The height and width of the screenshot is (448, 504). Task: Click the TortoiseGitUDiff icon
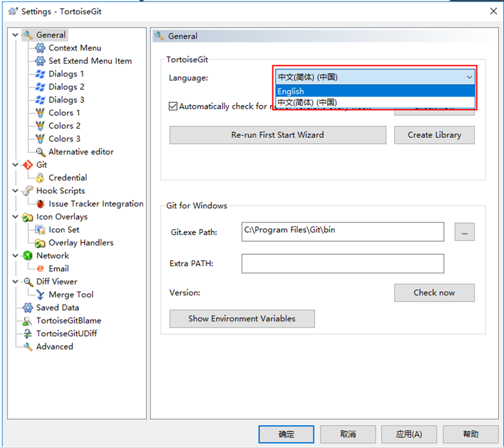(x=28, y=333)
